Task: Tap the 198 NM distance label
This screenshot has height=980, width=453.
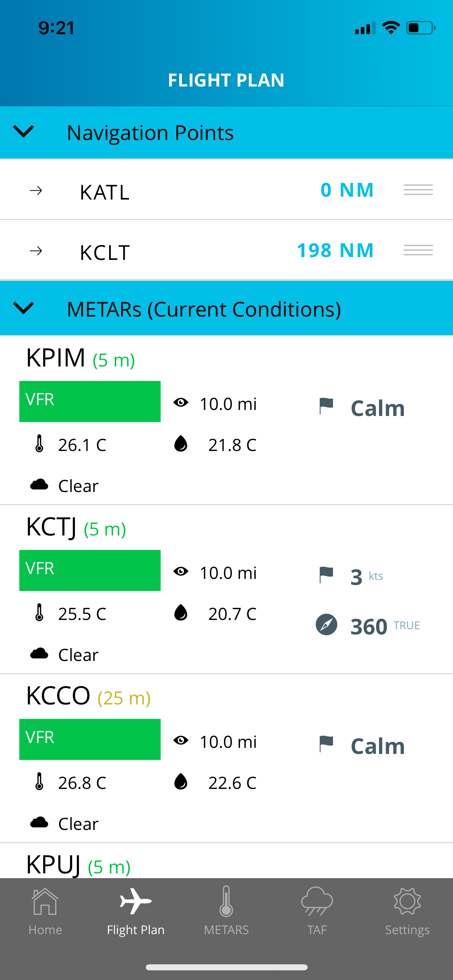Action: point(335,251)
